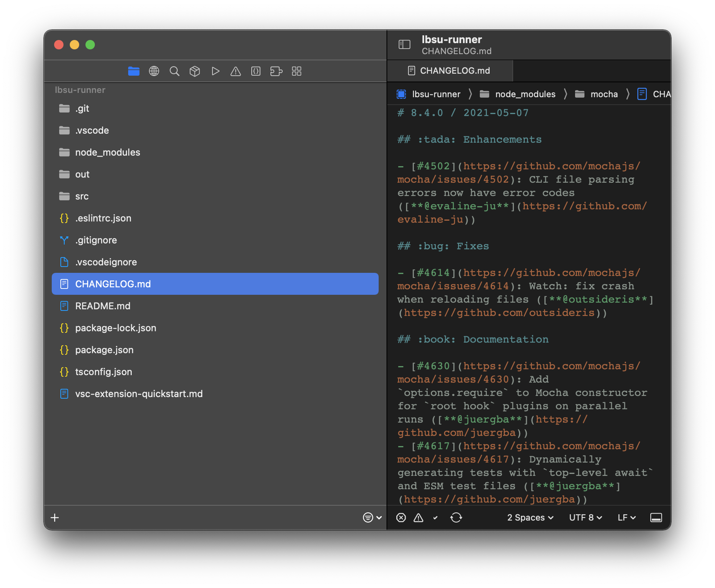The image size is (715, 588).
Task: Open the LF line ending dropdown
Action: (x=627, y=517)
